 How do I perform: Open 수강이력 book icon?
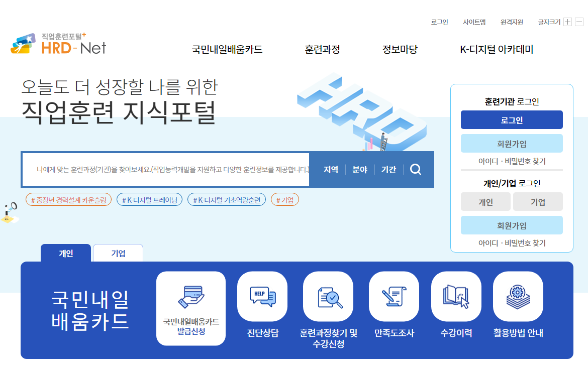[456, 296]
